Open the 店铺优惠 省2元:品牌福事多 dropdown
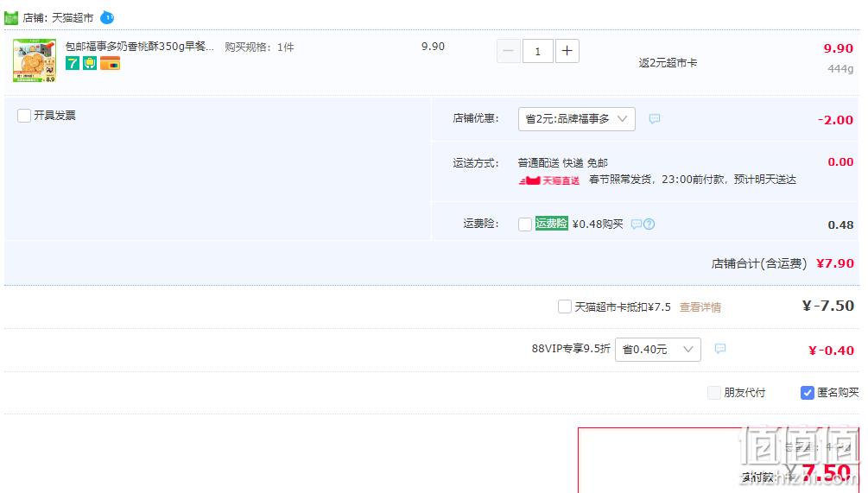 [576, 119]
